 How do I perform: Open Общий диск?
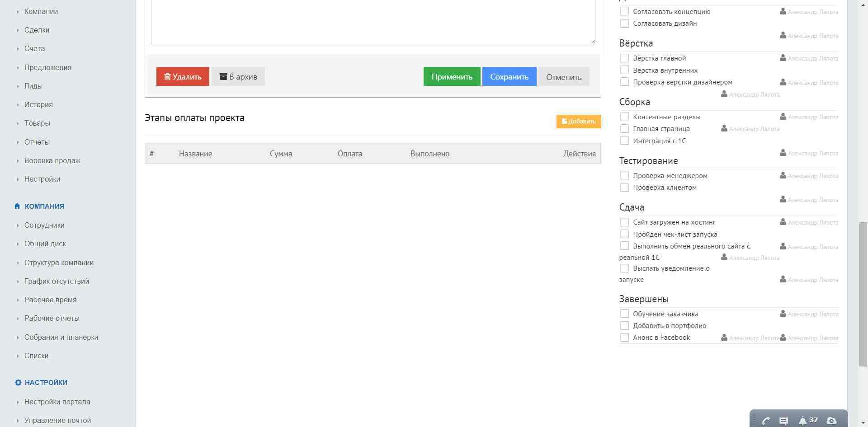45,244
